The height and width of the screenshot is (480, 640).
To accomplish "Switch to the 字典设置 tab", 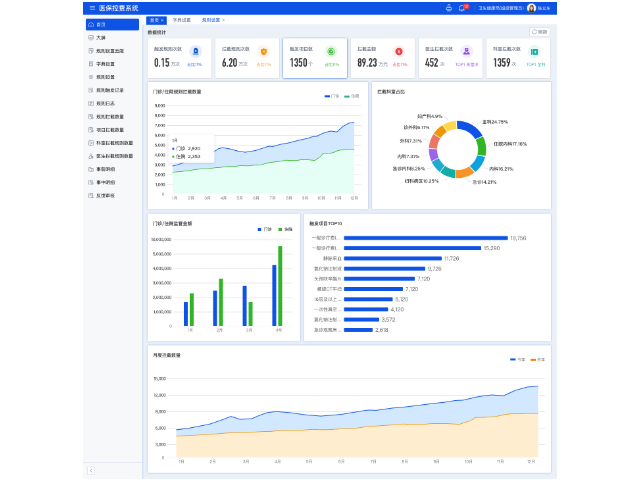I will (182, 20).
